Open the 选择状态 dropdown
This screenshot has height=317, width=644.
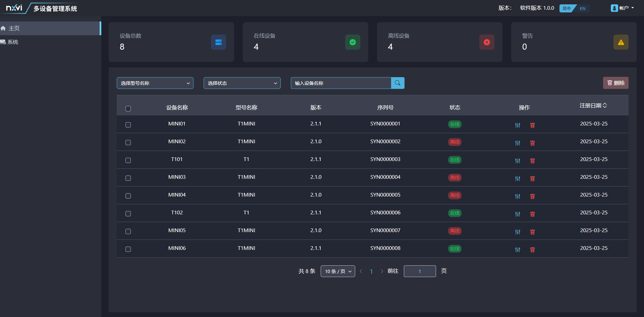coord(242,83)
